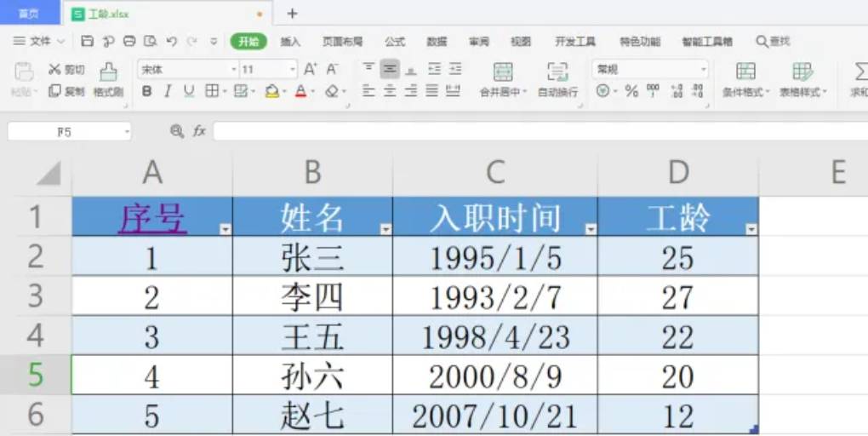The height and width of the screenshot is (436, 868).
Task: Toggle align text right
Action: click(x=411, y=91)
